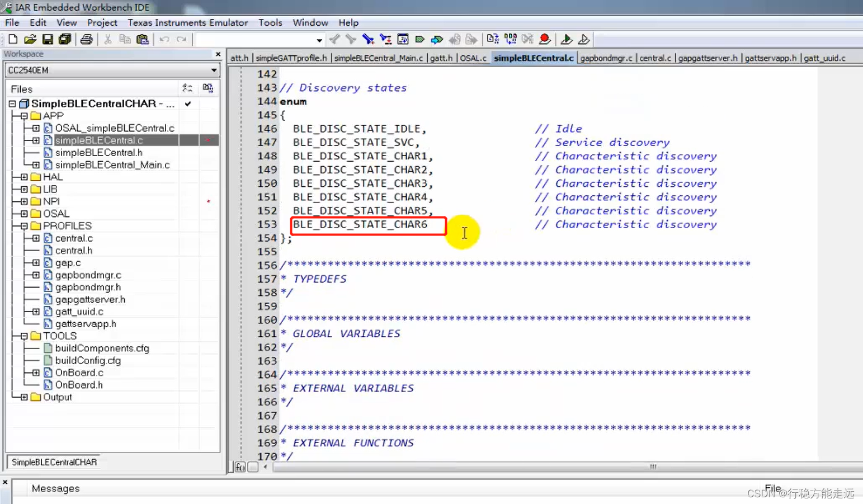Click the Next Bookmark arrow icon
The height and width of the screenshot is (504, 863).
(x=437, y=39)
